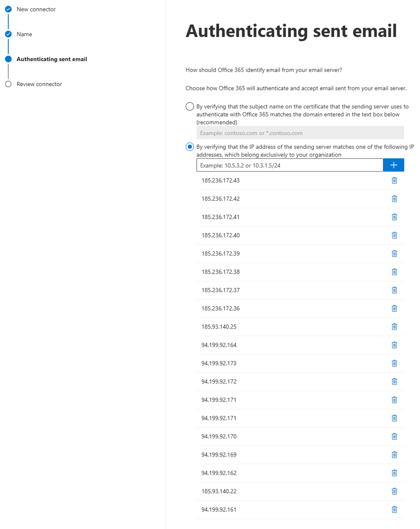Delete IP address 94.199.92.161
The image size is (420, 529).
pyautogui.click(x=394, y=510)
